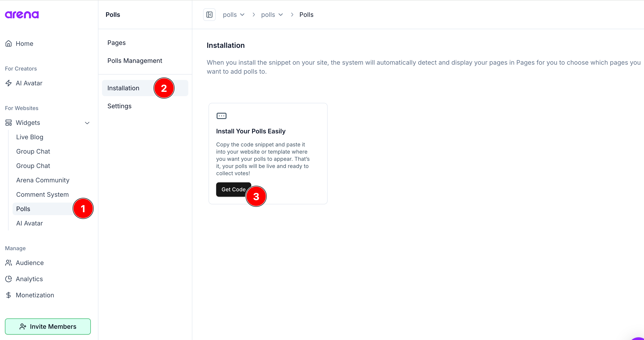Image resolution: width=644 pixels, height=340 pixels.
Task: Click the Widgets layout icon
Action: (x=9, y=123)
